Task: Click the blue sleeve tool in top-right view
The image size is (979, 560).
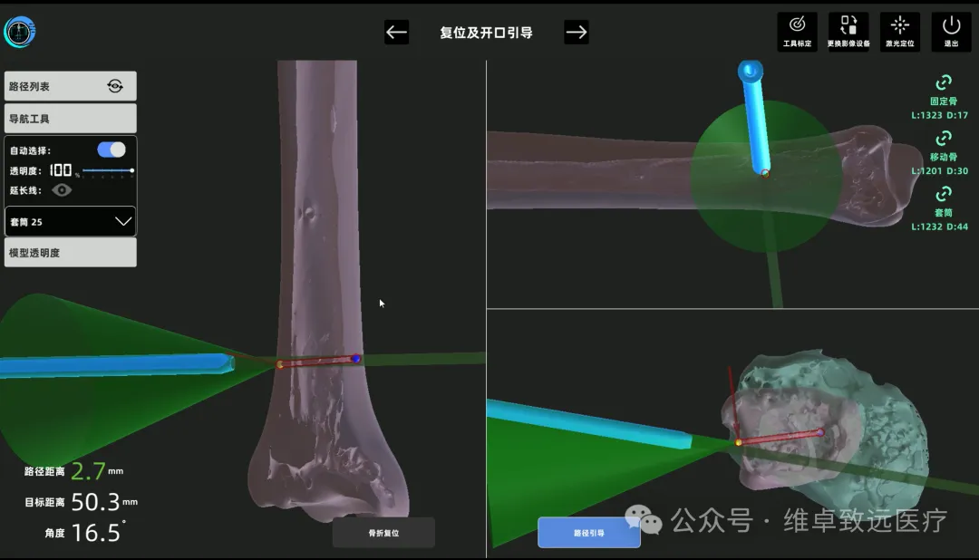Action: pyautogui.click(x=755, y=119)
